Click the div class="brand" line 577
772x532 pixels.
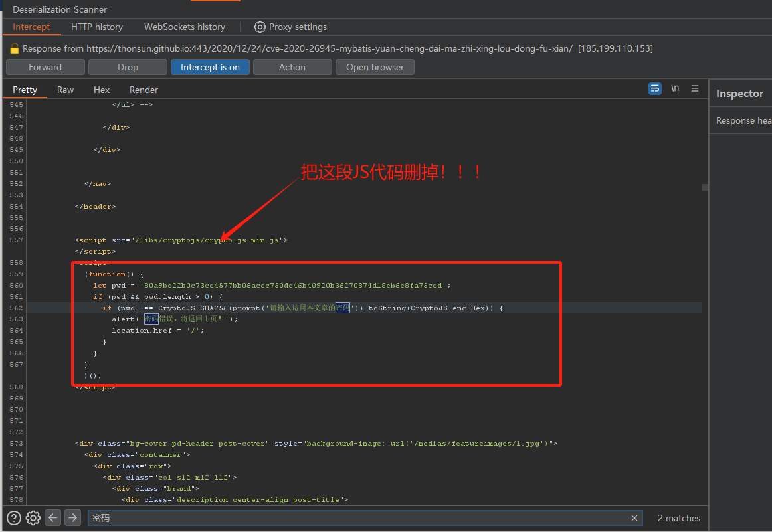click(x=155, y=488)
